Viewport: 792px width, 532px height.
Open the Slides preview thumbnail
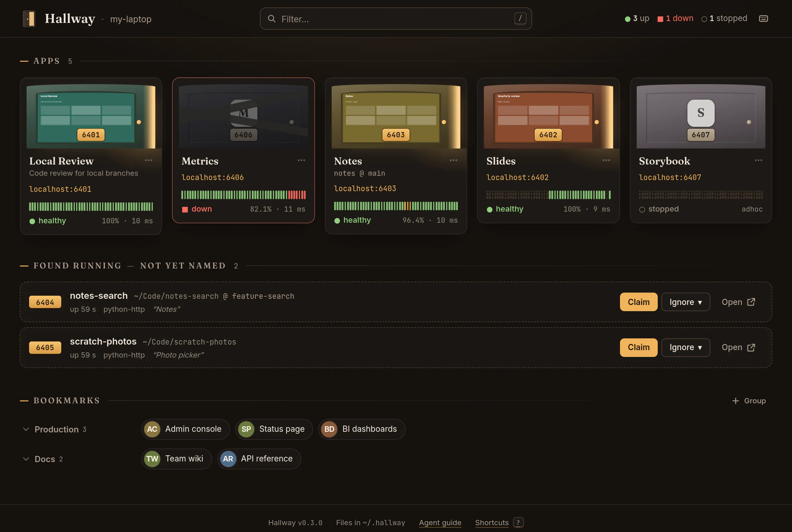click(x=548, y=116)
